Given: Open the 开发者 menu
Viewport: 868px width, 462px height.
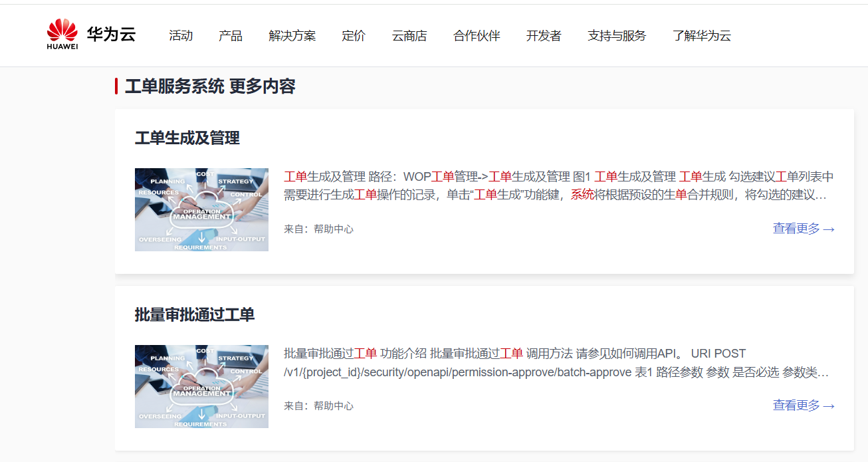Looking at the screenshot, I should pyautogui.click(x=544, y=36).
